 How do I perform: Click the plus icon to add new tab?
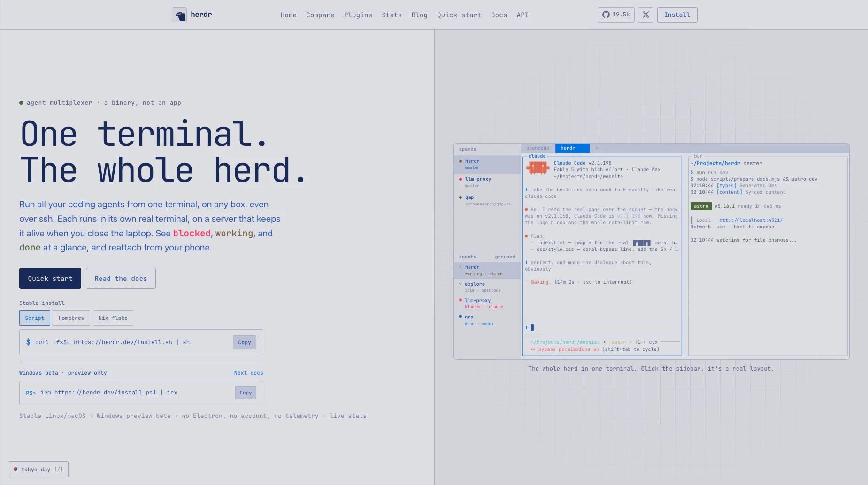tap(597, 148)
